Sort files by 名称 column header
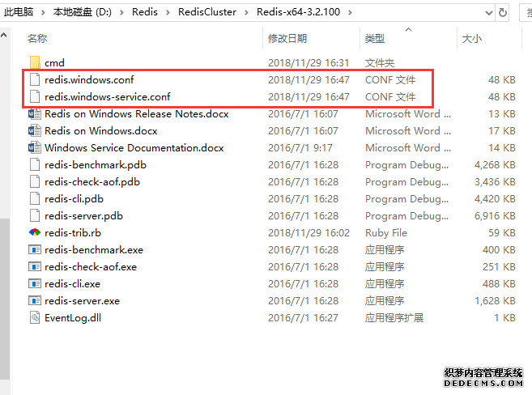This screenshot has width=532, height=395. (x=37, y=38)
